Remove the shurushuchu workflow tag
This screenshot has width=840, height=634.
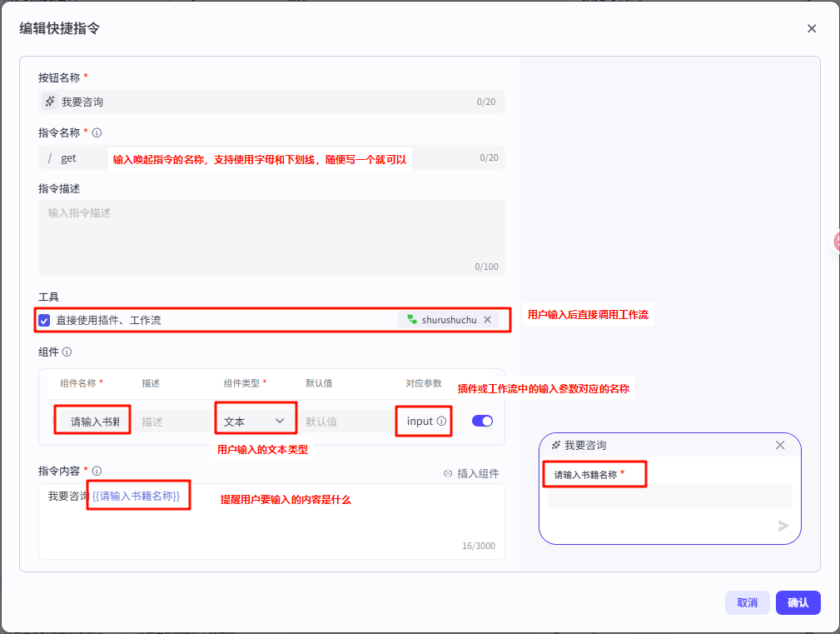(488, 320)
